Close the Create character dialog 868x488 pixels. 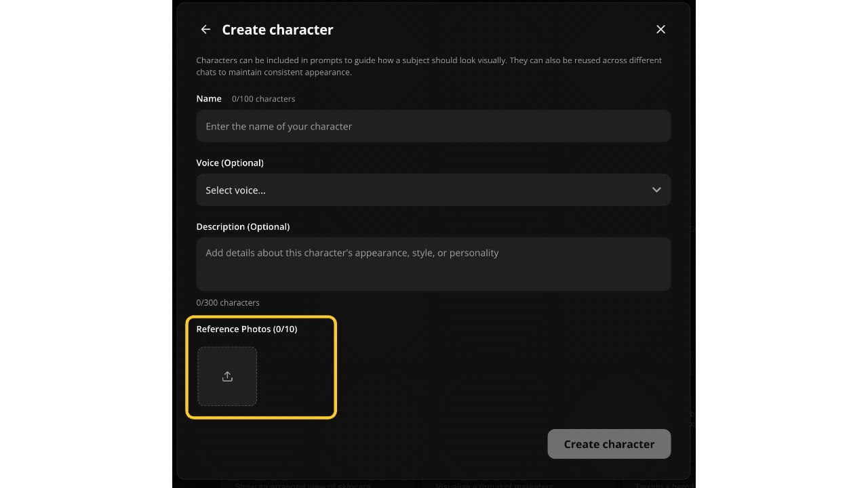click(660, 29)
